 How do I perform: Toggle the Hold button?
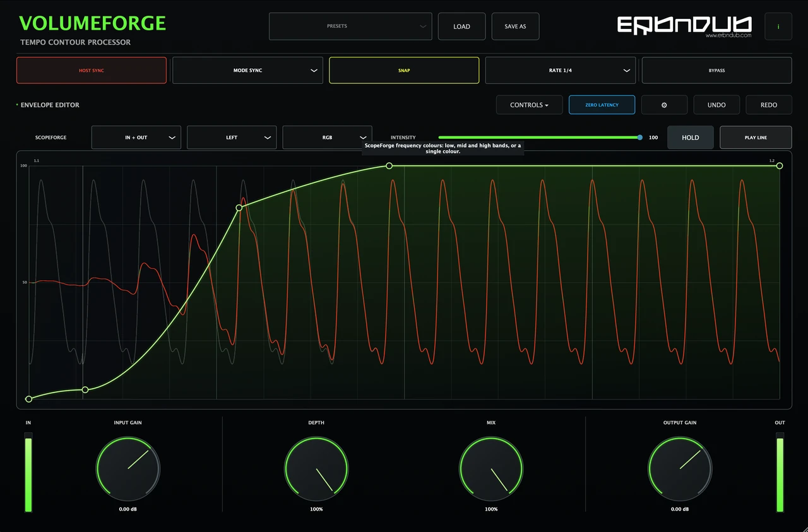pos(691,138)
